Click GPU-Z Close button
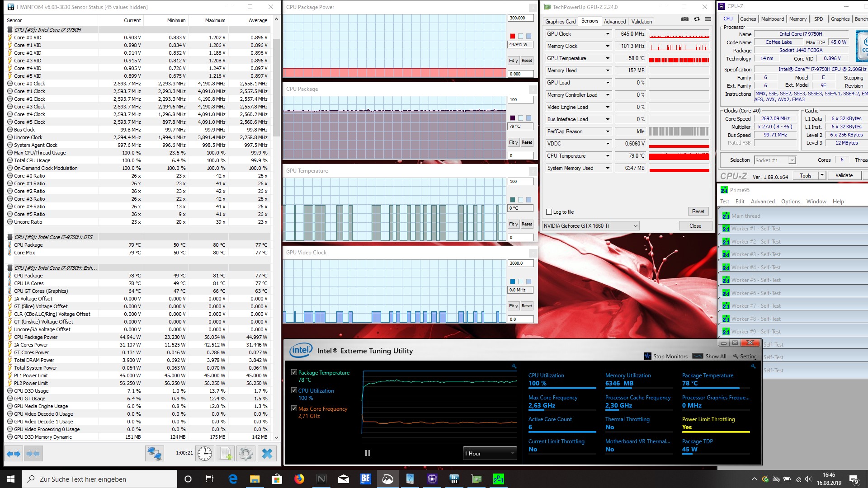This screenshot has height=488, width=868. [x=695, y=226]
